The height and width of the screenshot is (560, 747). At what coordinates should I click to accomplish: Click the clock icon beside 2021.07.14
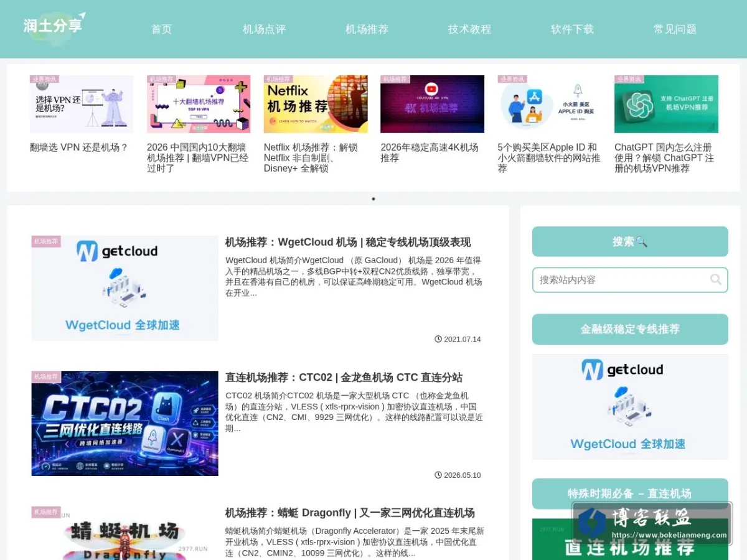[x=438, y=339]
